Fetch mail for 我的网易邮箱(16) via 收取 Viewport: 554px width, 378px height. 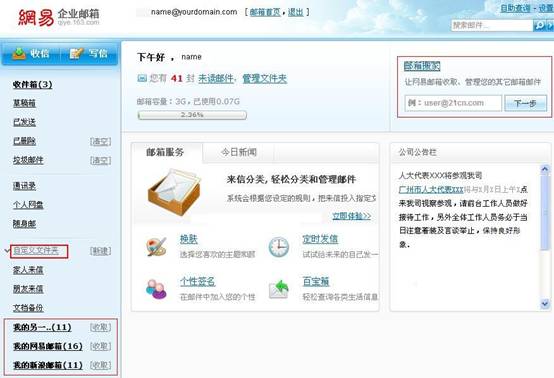pos(100,347)
